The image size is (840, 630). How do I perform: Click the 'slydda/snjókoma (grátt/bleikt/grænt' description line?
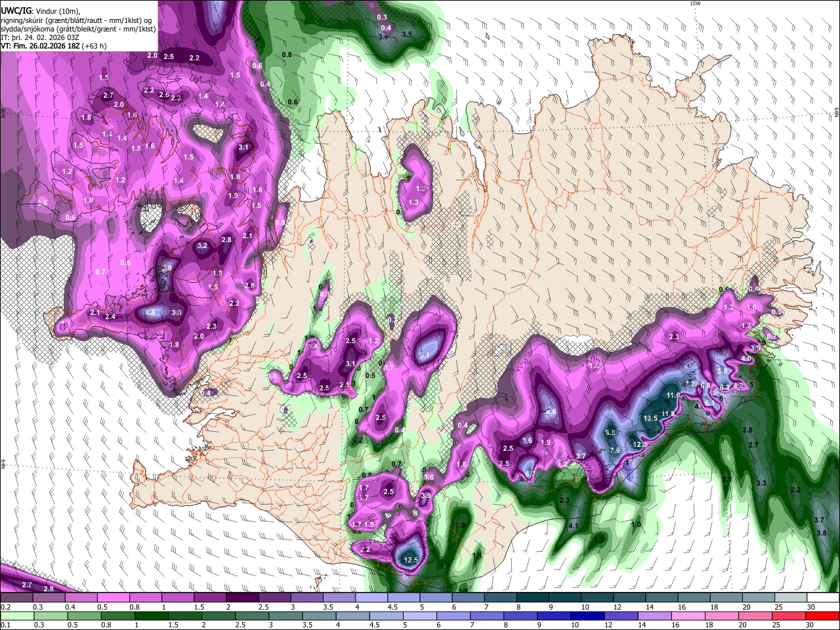(x=78, y=29)
